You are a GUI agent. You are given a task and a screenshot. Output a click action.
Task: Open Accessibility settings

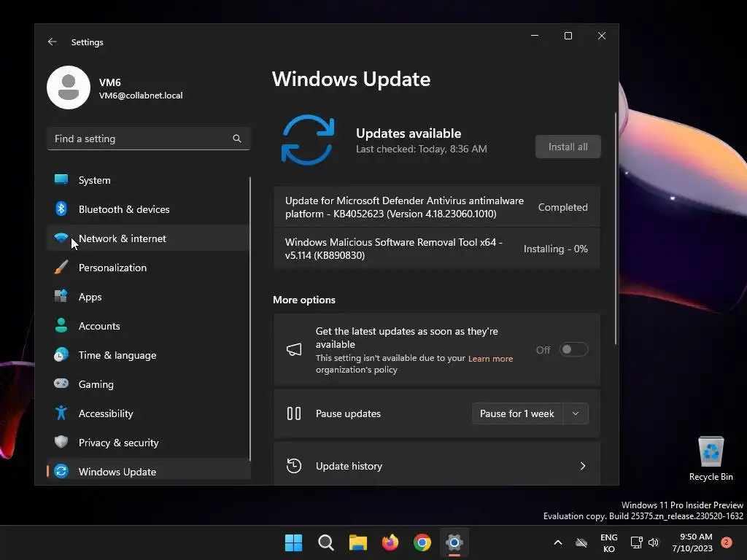(x=149, y=413)
